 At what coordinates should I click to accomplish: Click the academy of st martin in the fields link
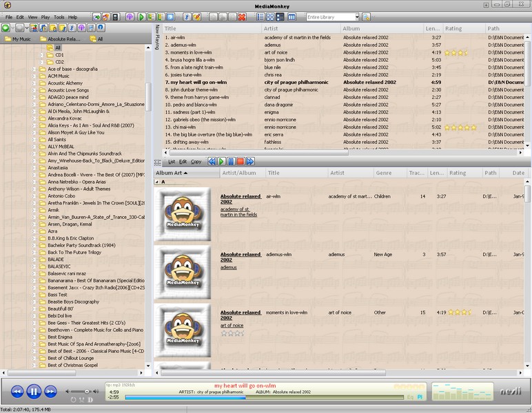pyautogui.click(x=238, y=212)
